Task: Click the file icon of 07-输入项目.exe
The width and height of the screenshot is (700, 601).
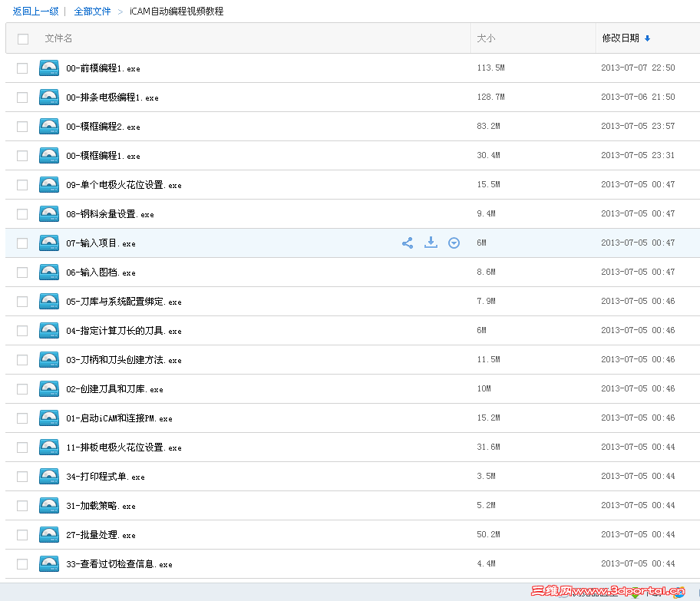Action: click(x=49, y=243)
